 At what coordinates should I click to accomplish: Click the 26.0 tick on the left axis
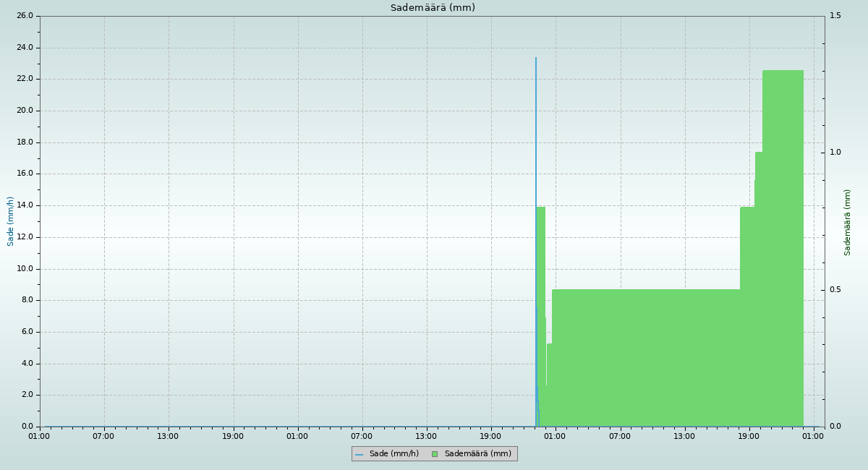click(25, 16)
